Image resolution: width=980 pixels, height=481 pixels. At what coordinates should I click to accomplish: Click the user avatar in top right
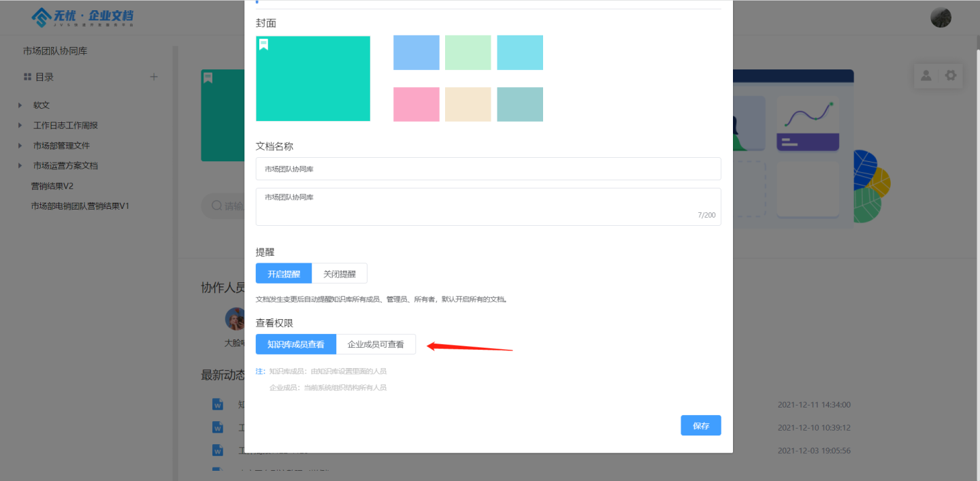coord(941,17)
